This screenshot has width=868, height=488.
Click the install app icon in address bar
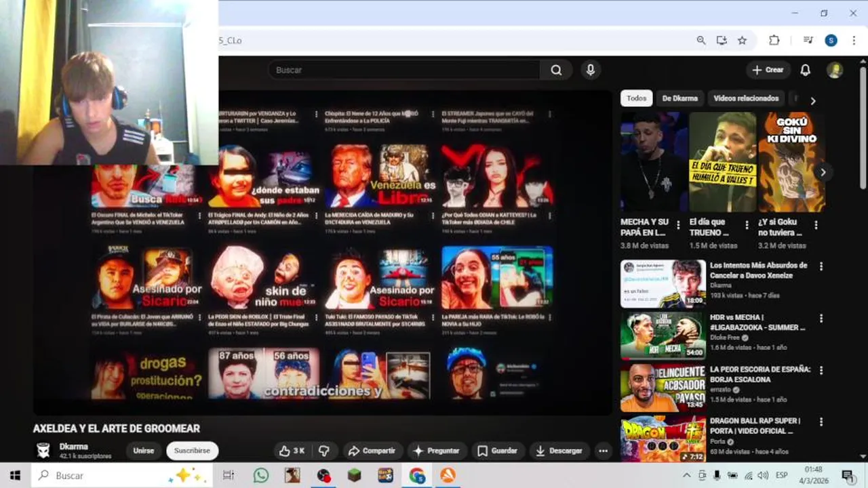[x=722, y=41]
